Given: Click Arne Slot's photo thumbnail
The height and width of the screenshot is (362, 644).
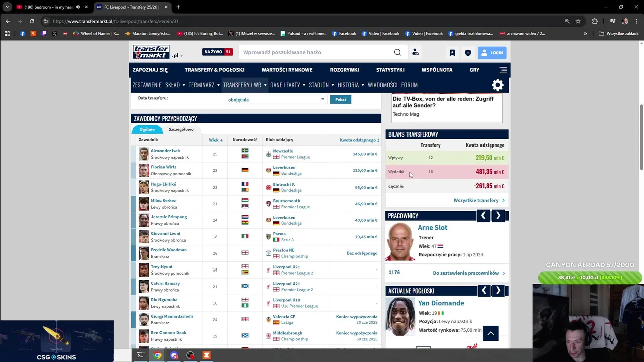Looking at the screenshot, I should pos(400,242).
